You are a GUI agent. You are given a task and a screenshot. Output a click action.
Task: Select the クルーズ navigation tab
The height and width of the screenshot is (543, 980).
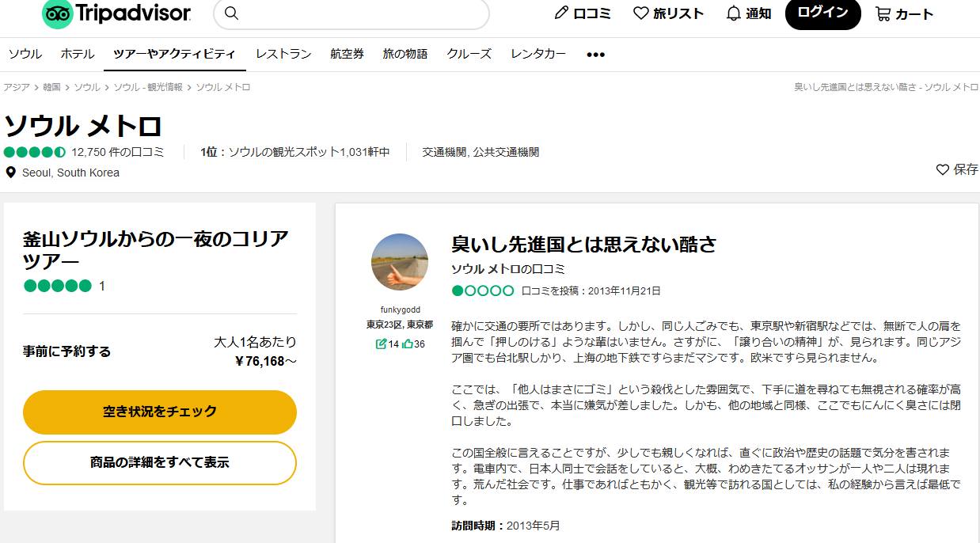[x=469, y=54]
